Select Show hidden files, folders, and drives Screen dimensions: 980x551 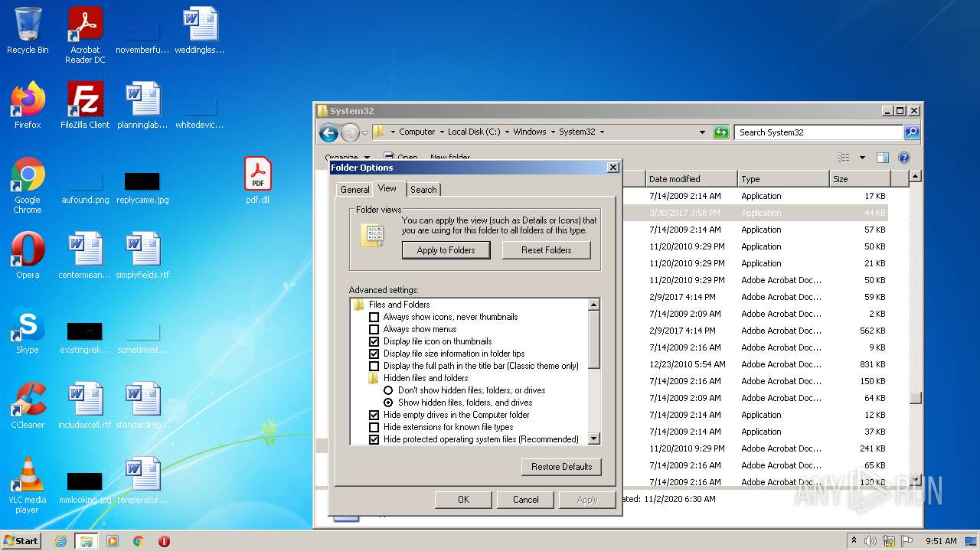tap(388, 403)
